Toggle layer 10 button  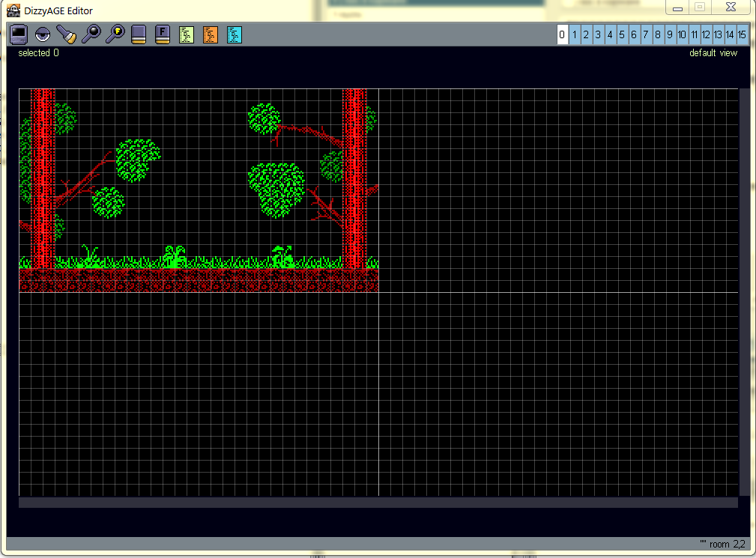[683, 34]
